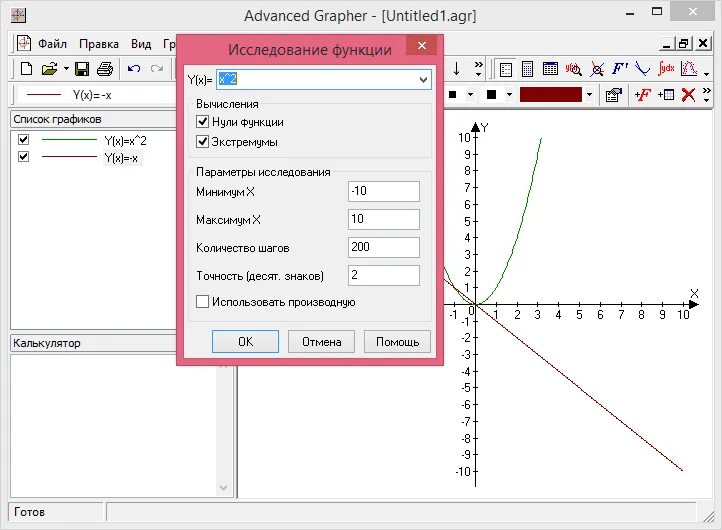Screen dimensions: 722x530
Task: Click the Помощь button
Action: (397, 342)
